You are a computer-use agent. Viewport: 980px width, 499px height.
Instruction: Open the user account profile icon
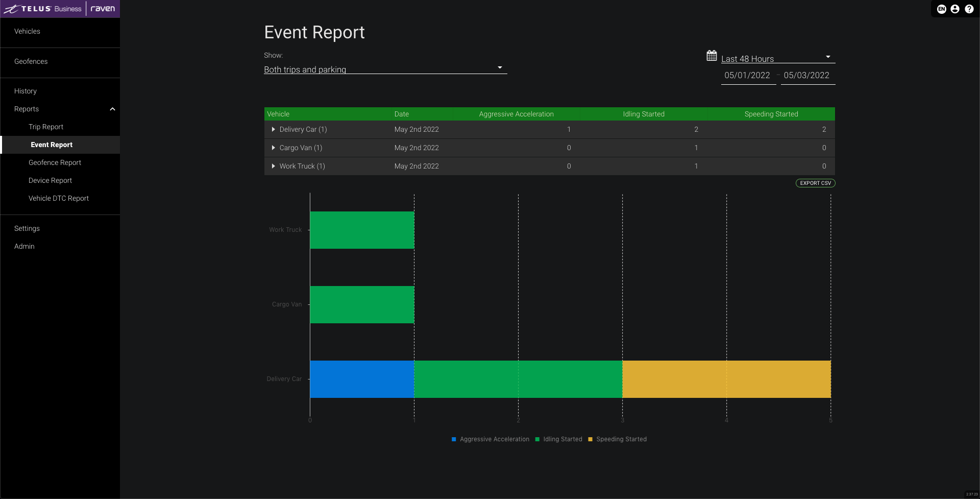pos(955,9)
